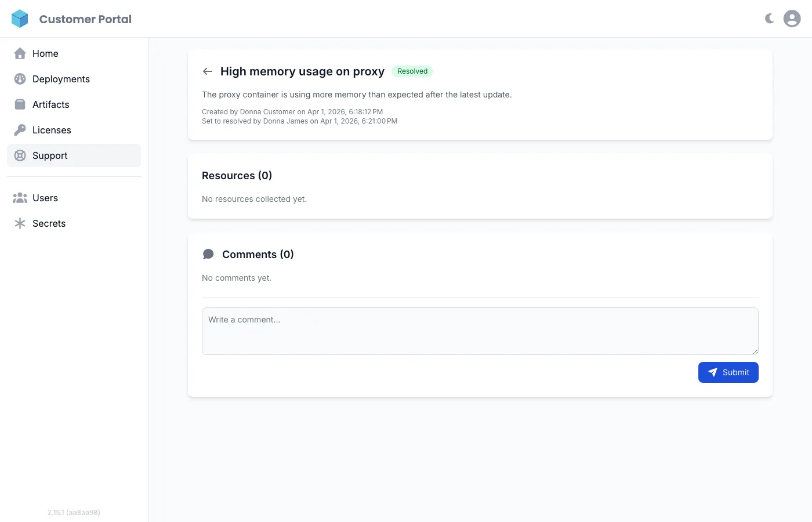This screenshot has width=812, height=522.
Task: Click the Customer Portal cube logo
Action: 20,19
